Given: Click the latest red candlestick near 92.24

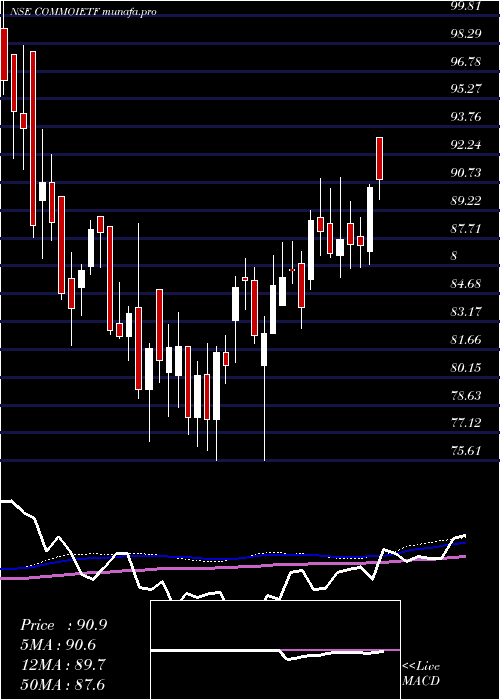Looking at the screenshot, I should coord(380,158).
